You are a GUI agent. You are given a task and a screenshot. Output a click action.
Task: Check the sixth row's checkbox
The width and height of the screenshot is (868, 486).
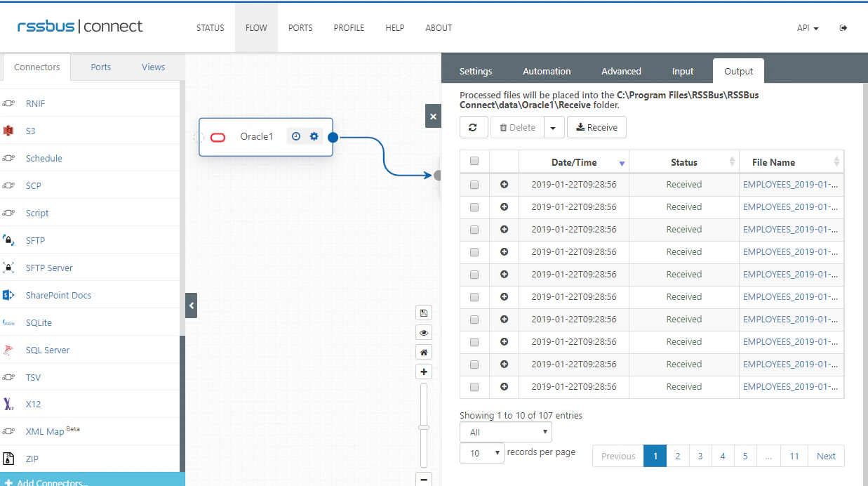pyautogui.click(x=474, y=297)
